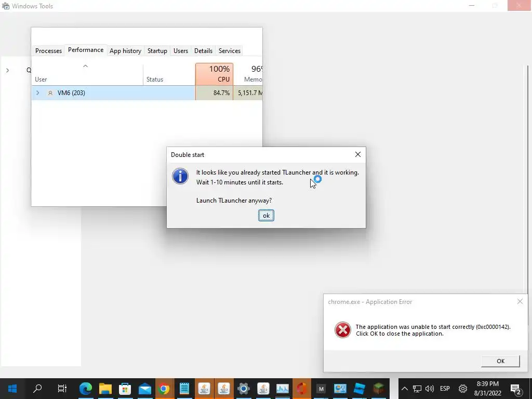Viewport: 532px width, 399px height.
Task: Open the Settings gear app in the taskbar
Action: click(244, 389)
